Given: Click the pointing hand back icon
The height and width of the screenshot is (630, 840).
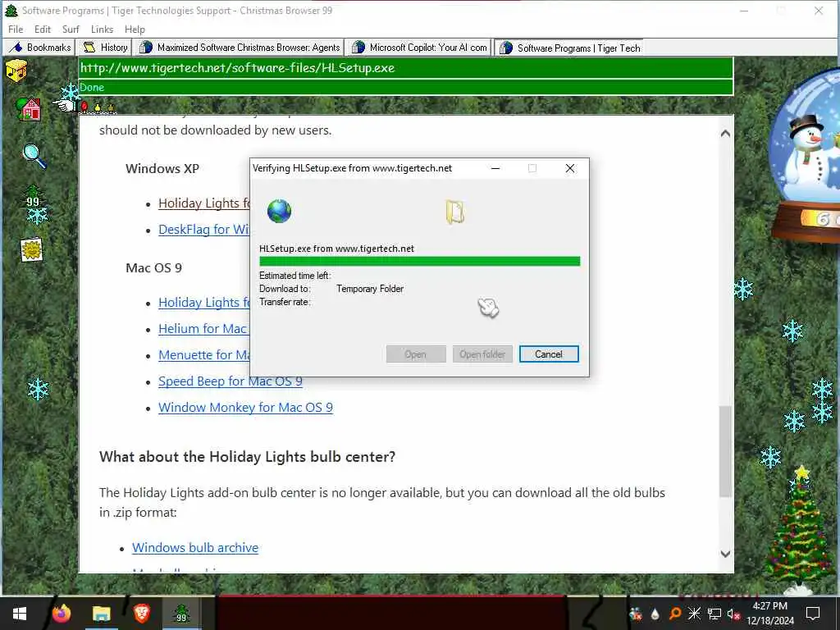Looking at the screenshot, I should pos(64,104).
